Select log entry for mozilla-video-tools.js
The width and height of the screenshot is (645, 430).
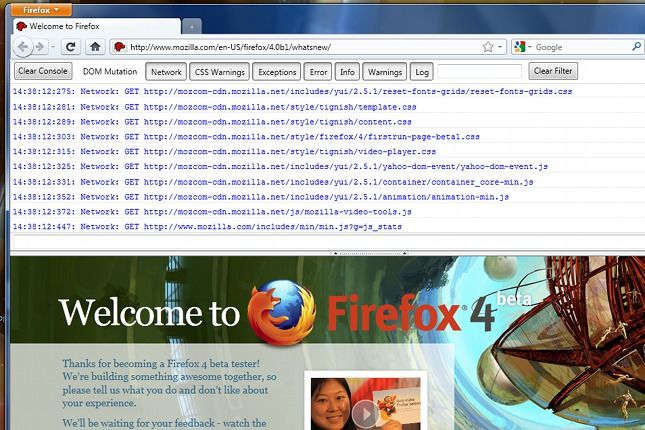point(327,212)
